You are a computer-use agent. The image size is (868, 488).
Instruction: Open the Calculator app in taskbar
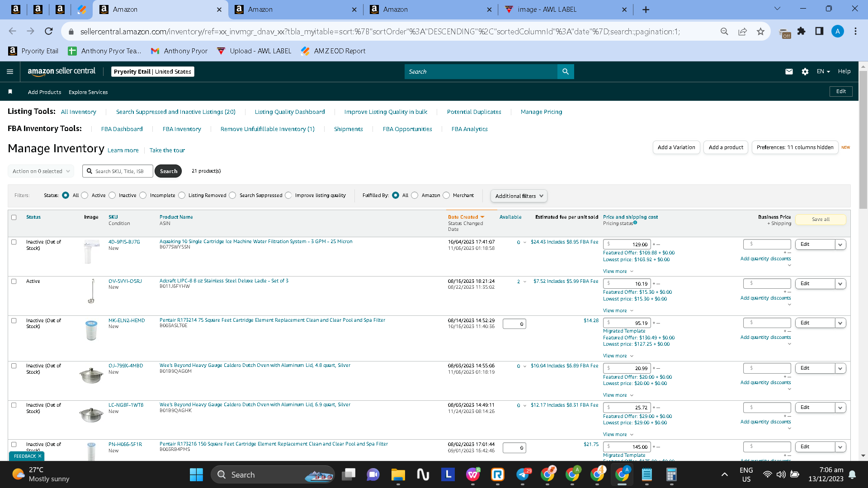[671, 474]
